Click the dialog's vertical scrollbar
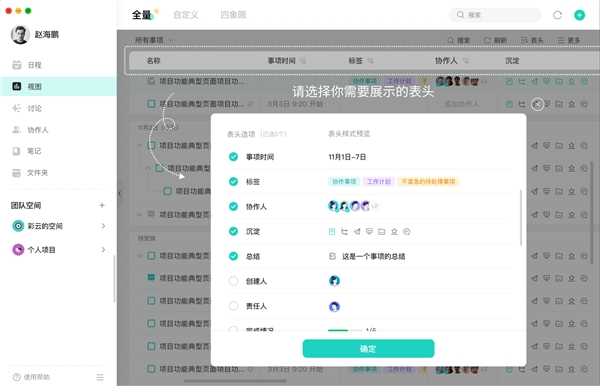The image size is (600, 386). pos(521,217)
